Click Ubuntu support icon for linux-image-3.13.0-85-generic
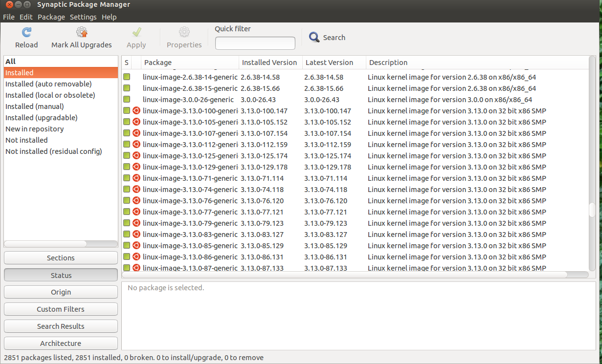The width and height of the screenshot is (602, 364). point(136,246)
